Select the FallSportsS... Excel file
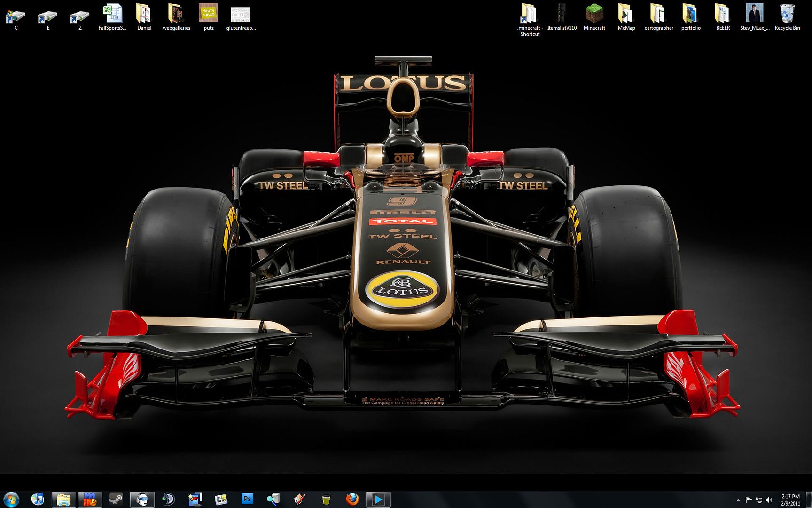This screenshot has height=508, width=812. (112, 17)
